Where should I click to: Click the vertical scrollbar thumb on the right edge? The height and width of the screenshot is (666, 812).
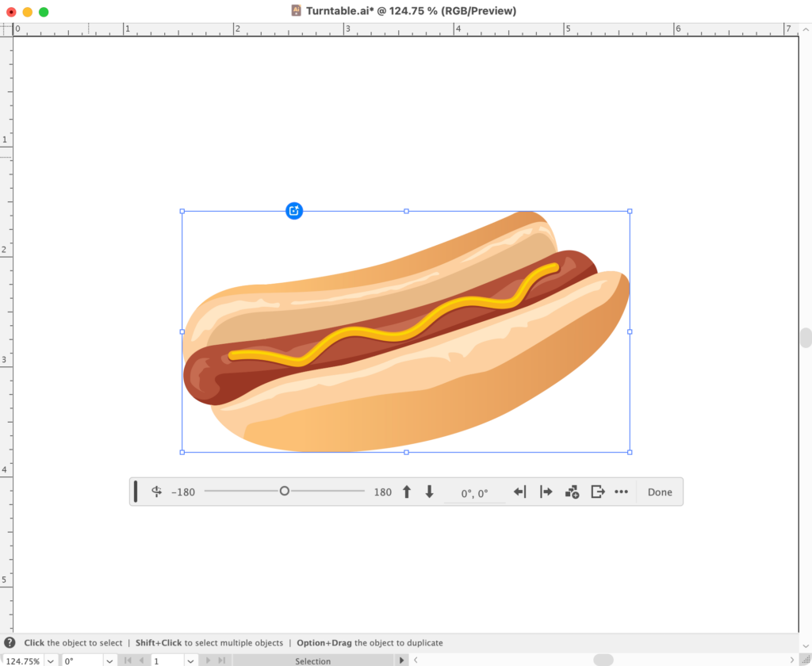[x=806, y=338]
